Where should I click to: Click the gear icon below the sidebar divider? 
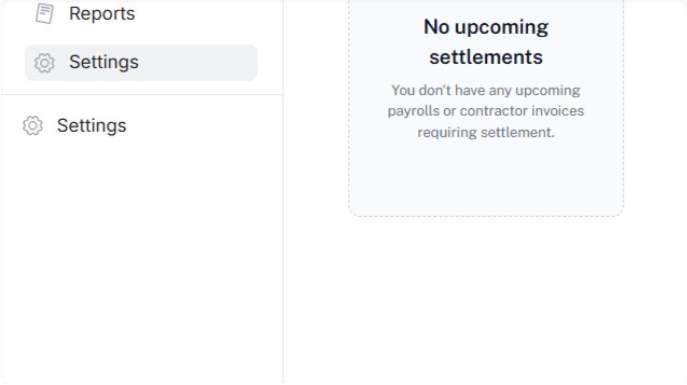pyautogui.click(x=32, y=126)
